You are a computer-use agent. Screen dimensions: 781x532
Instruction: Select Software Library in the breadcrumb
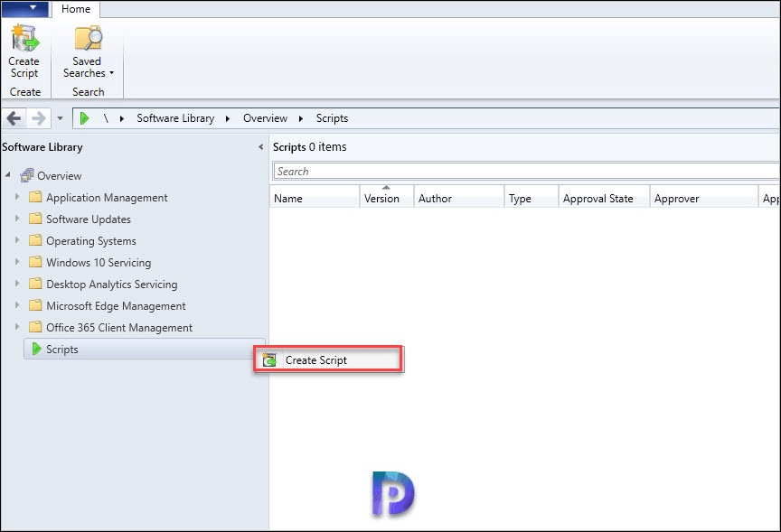pos(174,117)
